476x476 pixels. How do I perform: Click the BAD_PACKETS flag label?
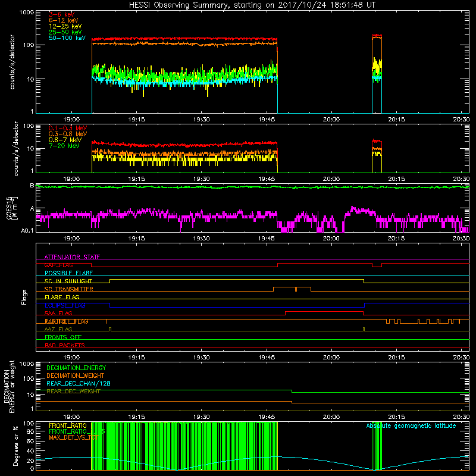point(65,345)
